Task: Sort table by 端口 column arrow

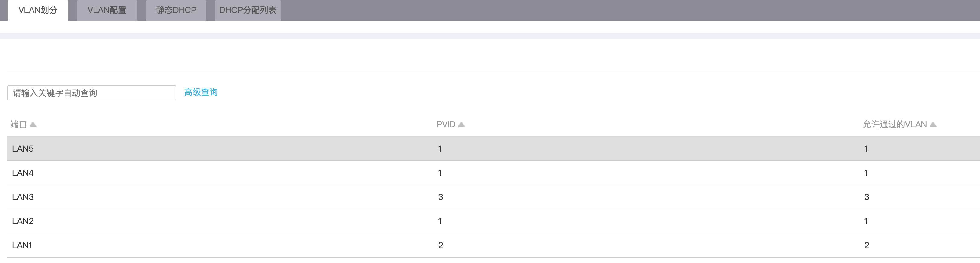Action: (33, 125)
